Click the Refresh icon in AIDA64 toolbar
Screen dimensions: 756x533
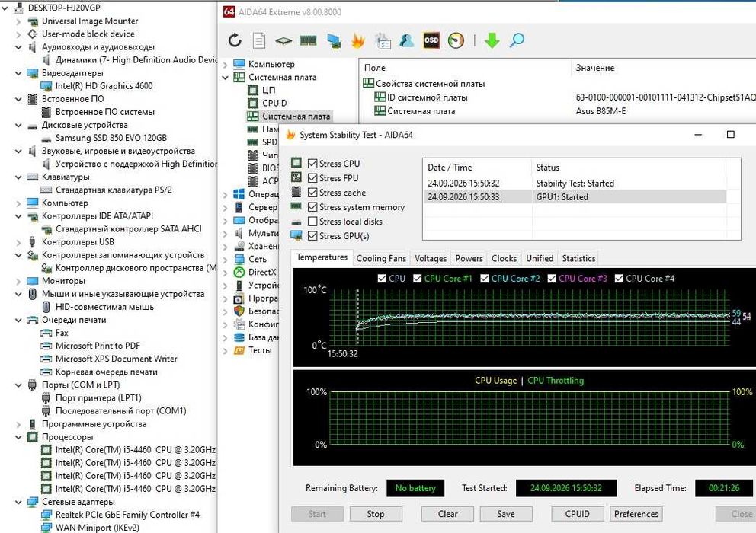tap(235, 40)
